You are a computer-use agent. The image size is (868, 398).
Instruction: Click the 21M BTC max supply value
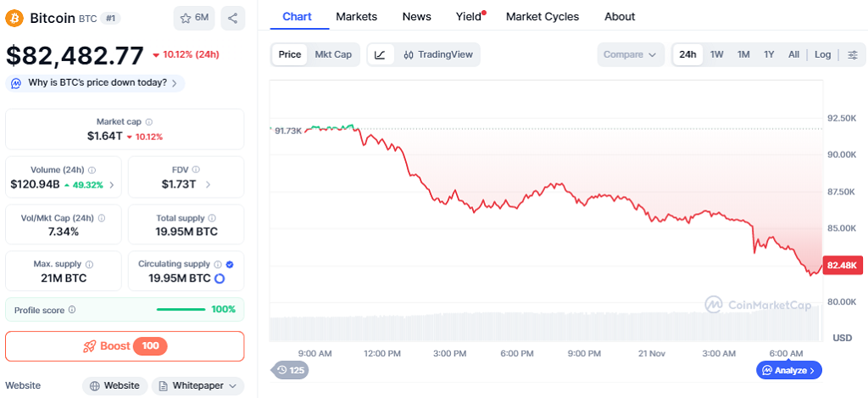coord(63,278)
